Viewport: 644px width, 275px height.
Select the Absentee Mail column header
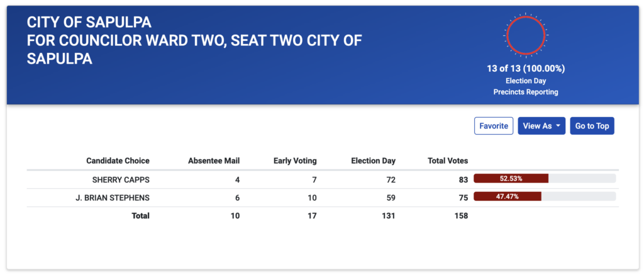click(x=214, y=161)
